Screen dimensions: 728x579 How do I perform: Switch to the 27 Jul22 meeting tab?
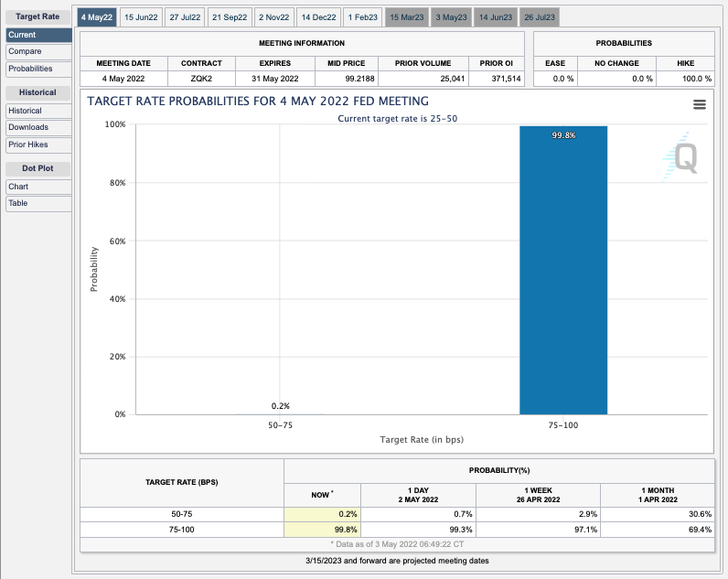[185, 17]
